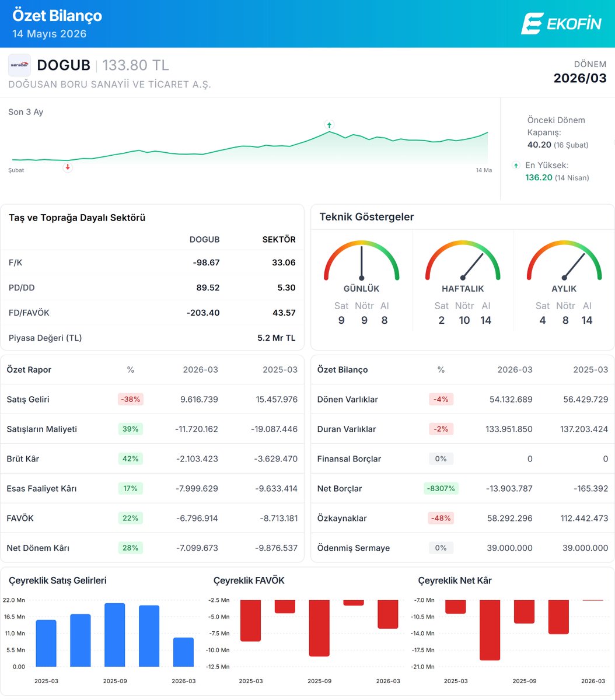Click the AYLIK Nötr count 8
The image size is (615, 700).
tap(565, 320)
